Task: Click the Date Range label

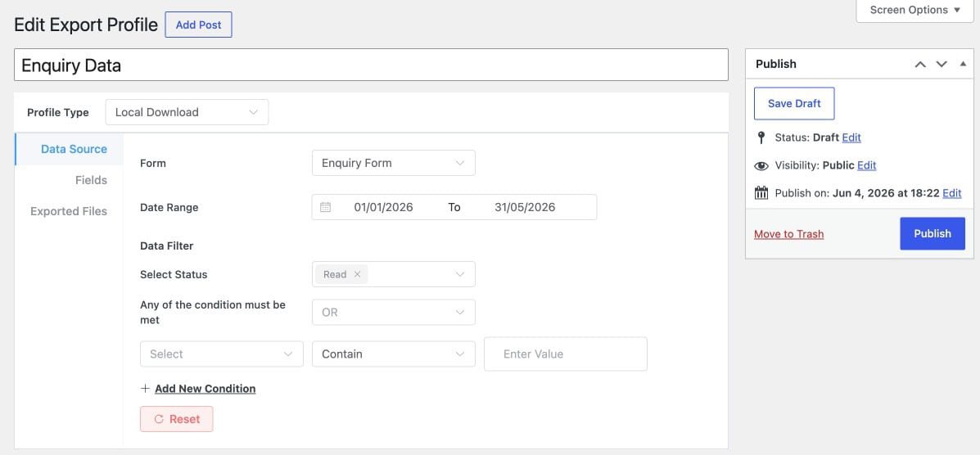Action: pyautogui.click(x=169, y=208)
